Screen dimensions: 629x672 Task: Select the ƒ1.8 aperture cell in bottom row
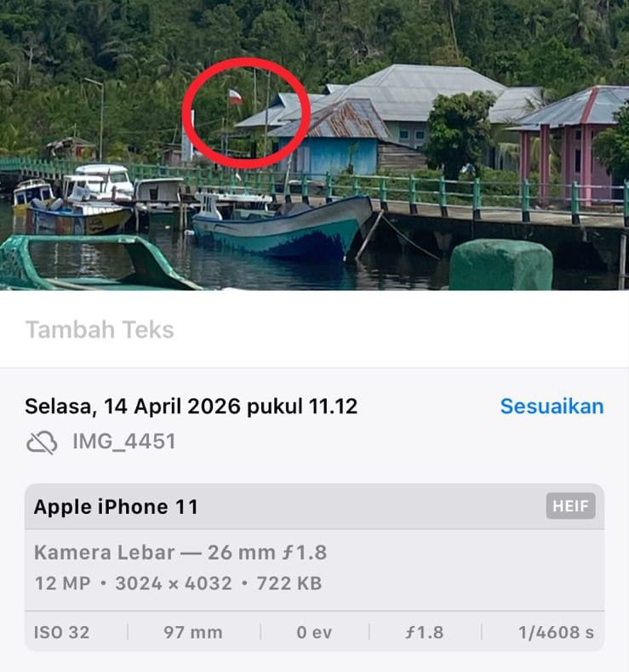tap(425, 633)
